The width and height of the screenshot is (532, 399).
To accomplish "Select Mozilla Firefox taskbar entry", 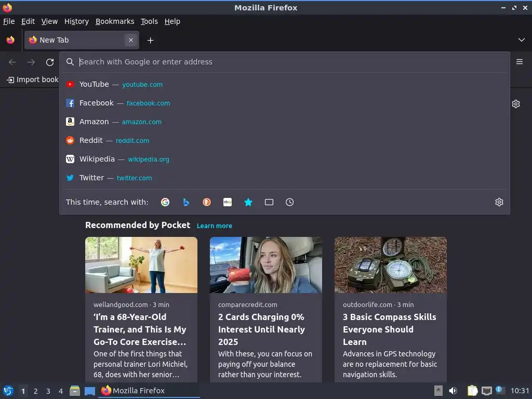I will (149, 391).
